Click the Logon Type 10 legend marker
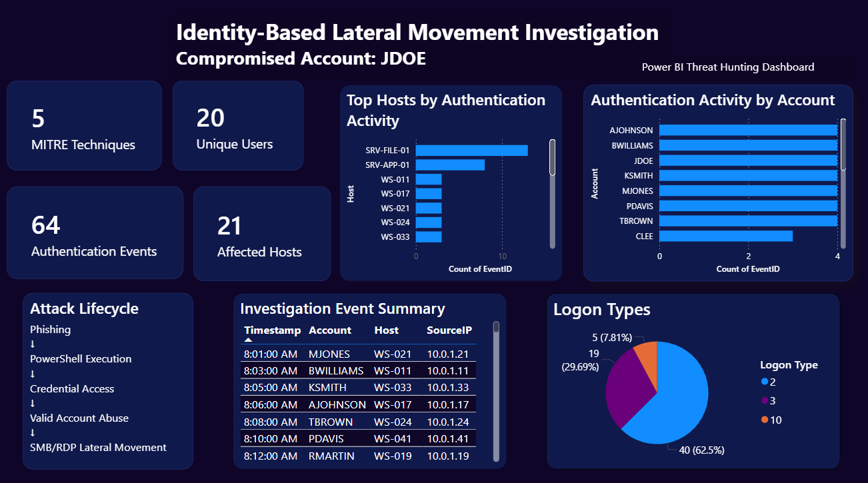Image resolution: width=868 pixels, height=483 pixels. click(764, 420)
